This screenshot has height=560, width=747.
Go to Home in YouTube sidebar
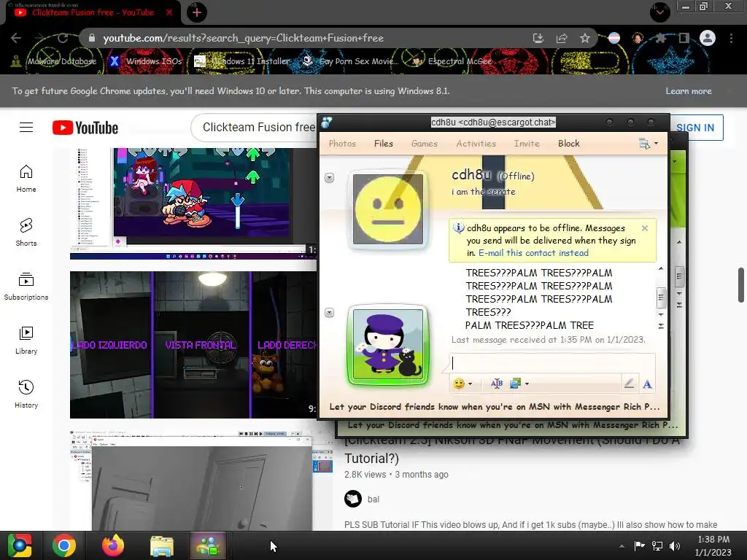click(x=26, y=179)
